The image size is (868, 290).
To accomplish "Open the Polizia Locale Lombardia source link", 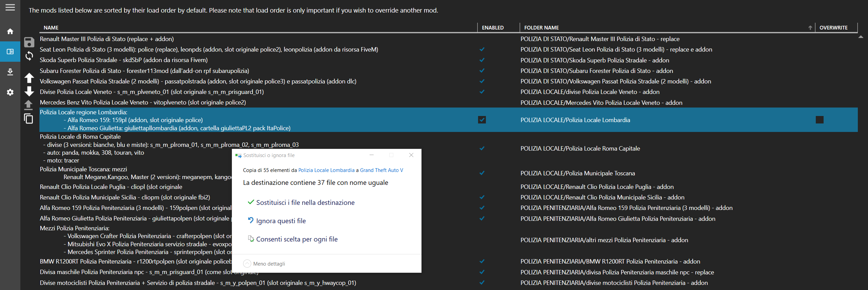I will tap(326, 170).
